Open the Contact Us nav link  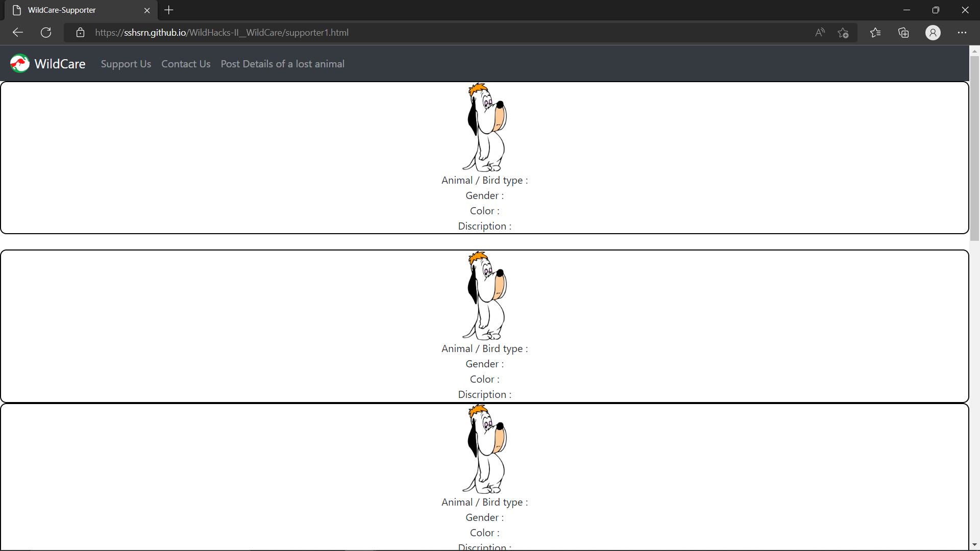(186, 64)
